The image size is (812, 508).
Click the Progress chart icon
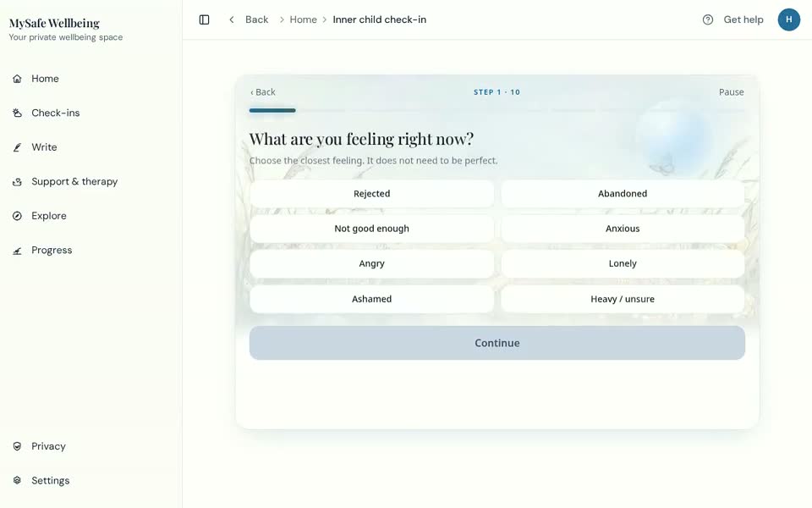pyautogui.click(x=17, y=251)
